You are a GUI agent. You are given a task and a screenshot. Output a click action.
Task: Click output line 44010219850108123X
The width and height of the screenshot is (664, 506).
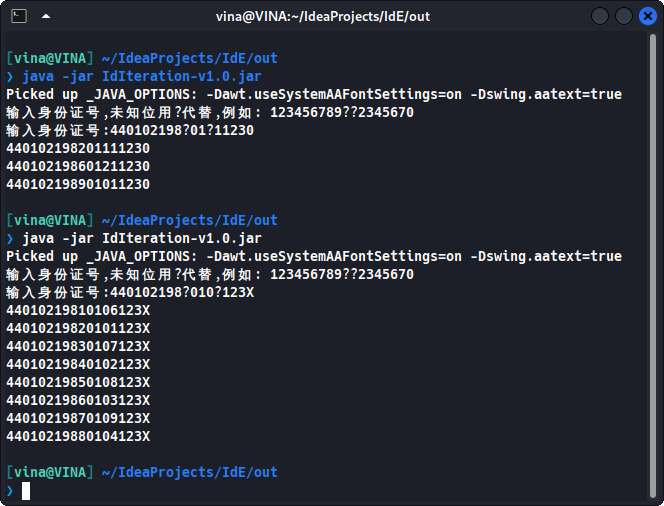point(78,382)
